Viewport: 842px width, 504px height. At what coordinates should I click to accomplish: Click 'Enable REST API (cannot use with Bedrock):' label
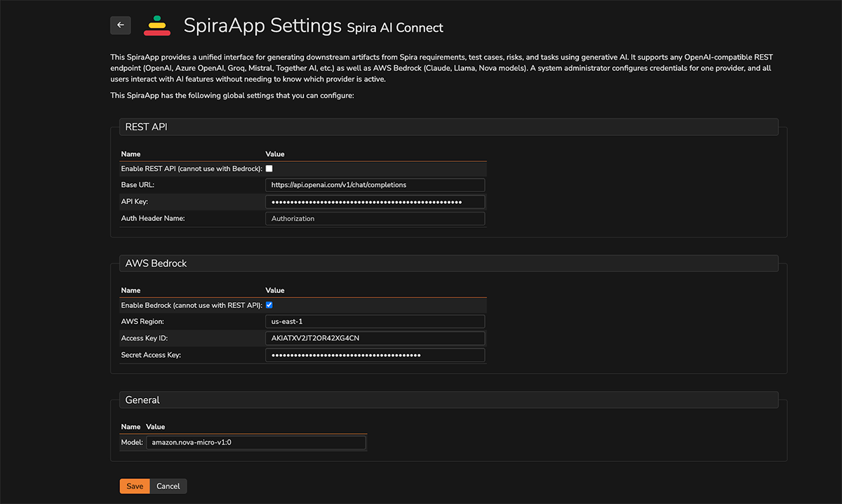(x=192, y=169)
